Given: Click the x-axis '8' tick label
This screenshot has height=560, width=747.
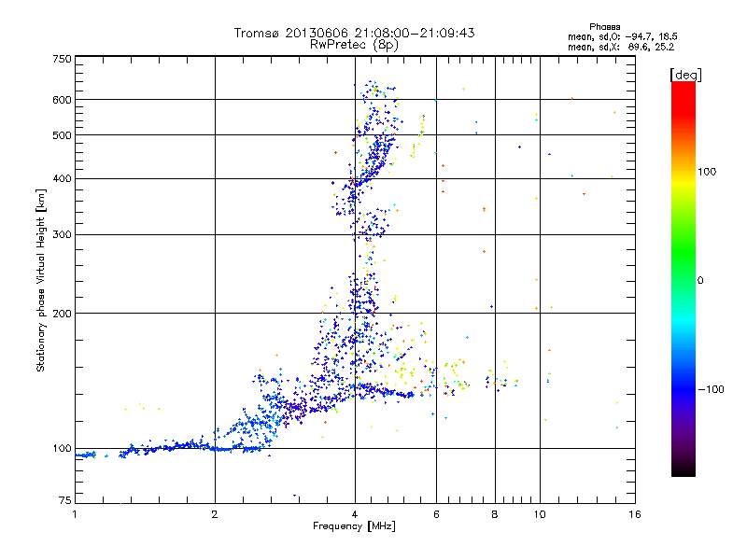Looking at the screenshot, I should 495,514.
